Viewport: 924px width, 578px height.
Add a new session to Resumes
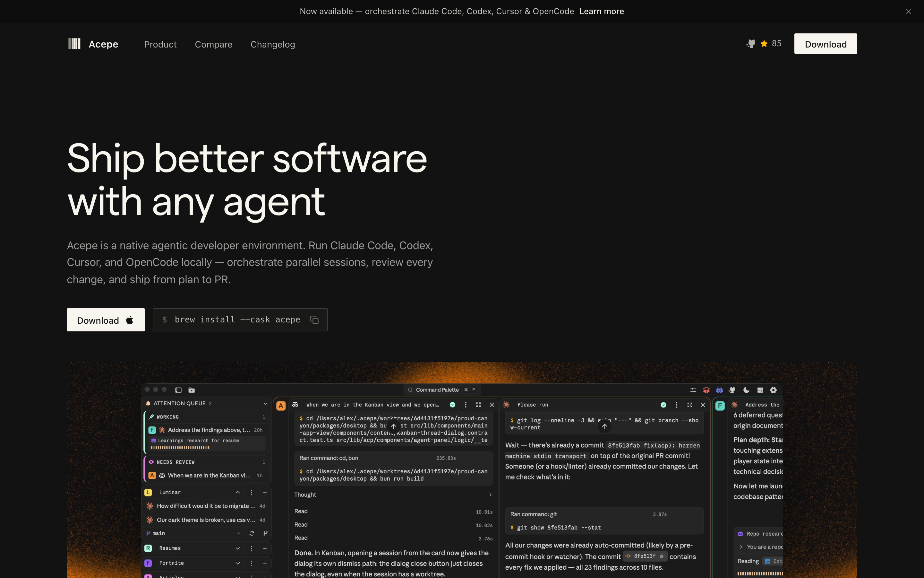coord(265,548)
